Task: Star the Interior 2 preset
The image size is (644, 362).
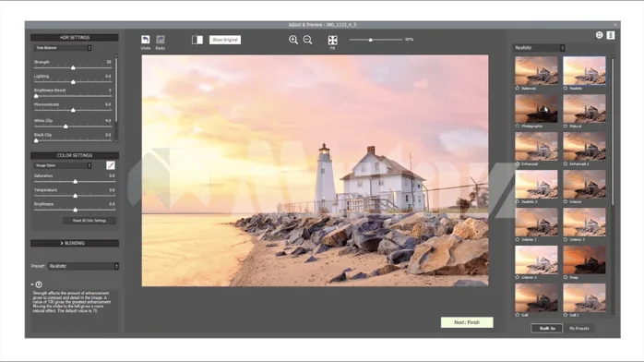Action: [x=518, y=239]
